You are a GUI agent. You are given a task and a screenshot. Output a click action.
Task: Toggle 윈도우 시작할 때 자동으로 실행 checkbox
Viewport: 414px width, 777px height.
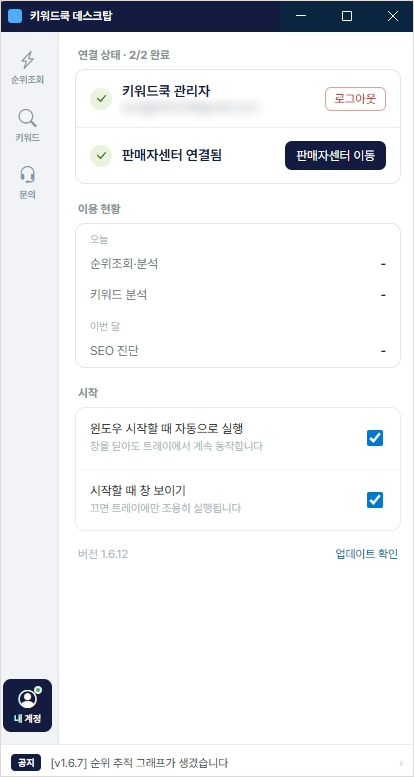[375, 438]
